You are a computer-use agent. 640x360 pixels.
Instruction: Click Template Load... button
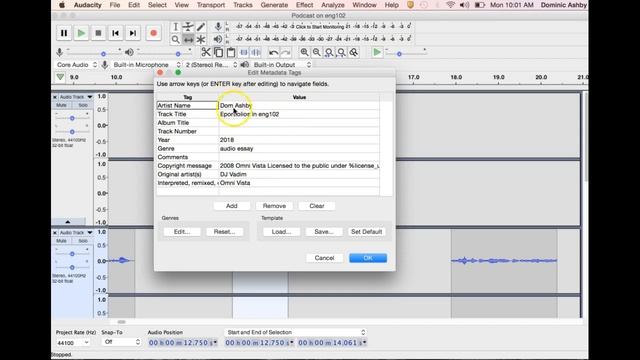coord(281,232)
